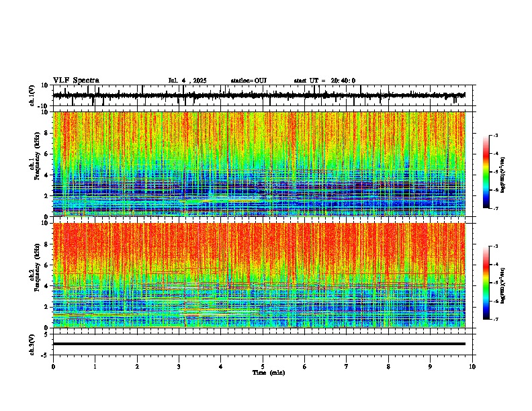Click the "-7" label on ch.1 color bar

pos(496,208)
